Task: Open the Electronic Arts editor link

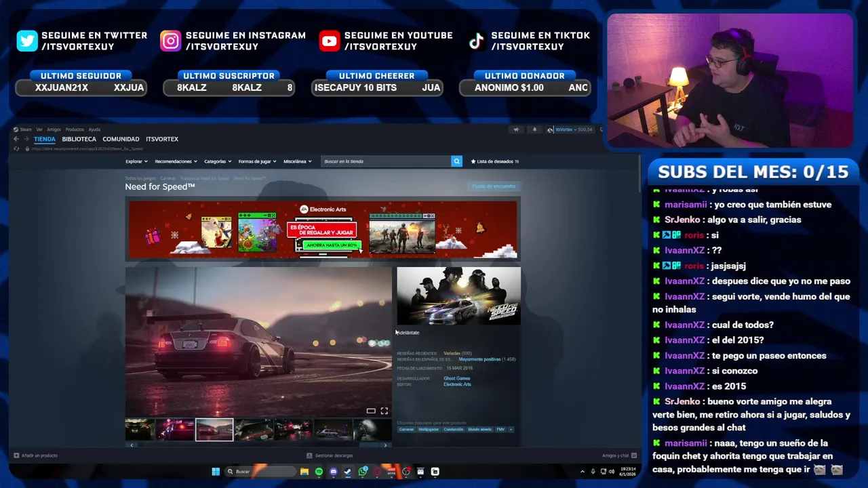Action: [457, 384]
